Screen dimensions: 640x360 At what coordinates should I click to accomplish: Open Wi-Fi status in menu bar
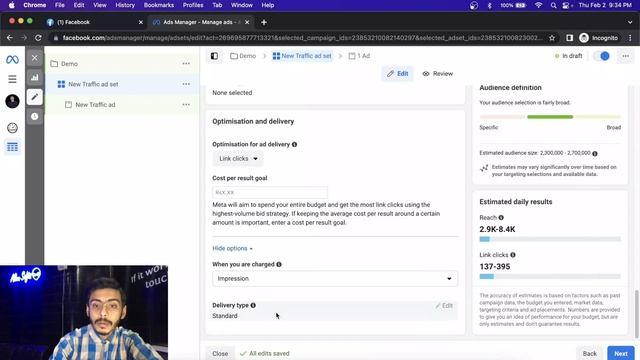[538, 5]
